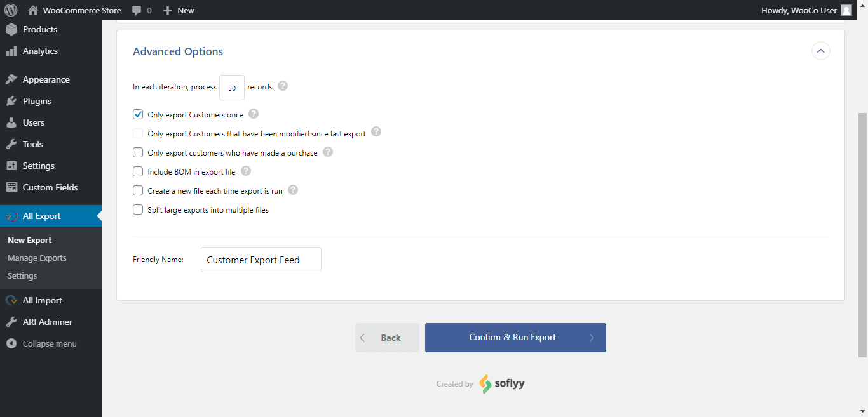Click help icon beside records field

[x=283, y=86]
